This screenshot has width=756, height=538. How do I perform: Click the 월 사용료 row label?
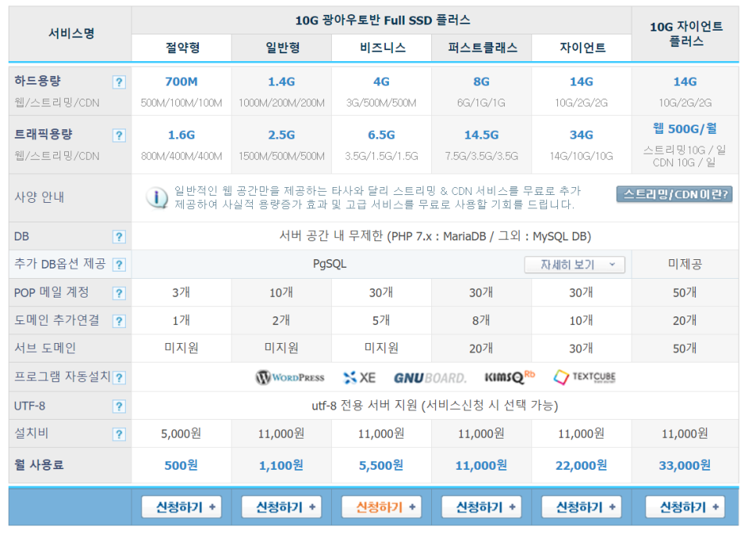click(x=39, y=465)
